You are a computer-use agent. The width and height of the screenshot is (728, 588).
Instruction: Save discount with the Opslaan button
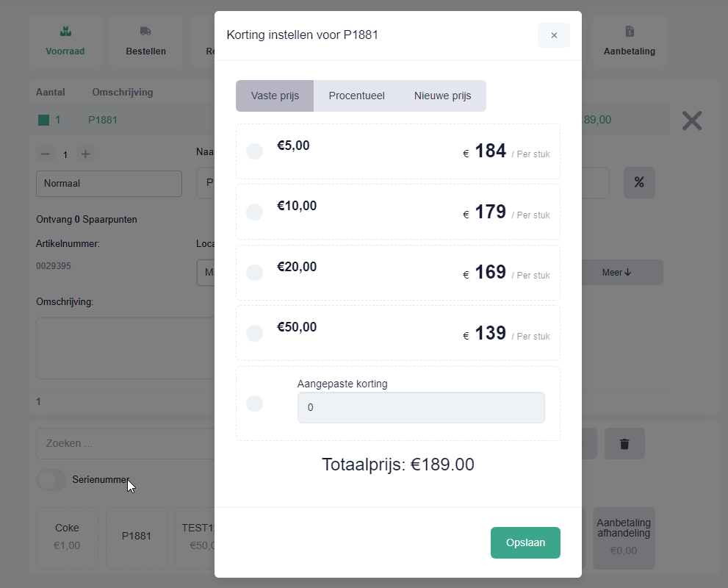[x=525, y=543]
